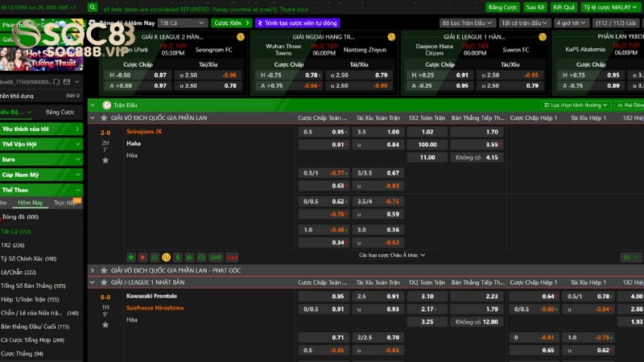
Task: Favorite the Seinajoen JK vs Haka match star
Action: [105, 160]
